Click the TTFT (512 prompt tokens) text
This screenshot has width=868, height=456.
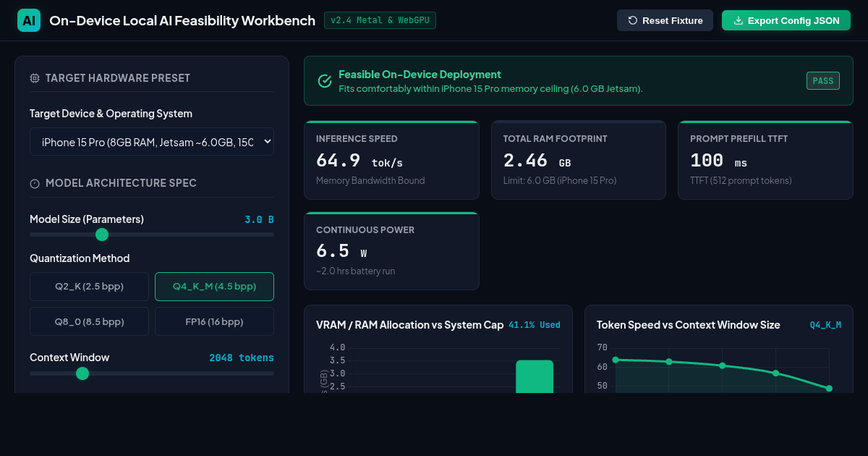coord(741,180)
